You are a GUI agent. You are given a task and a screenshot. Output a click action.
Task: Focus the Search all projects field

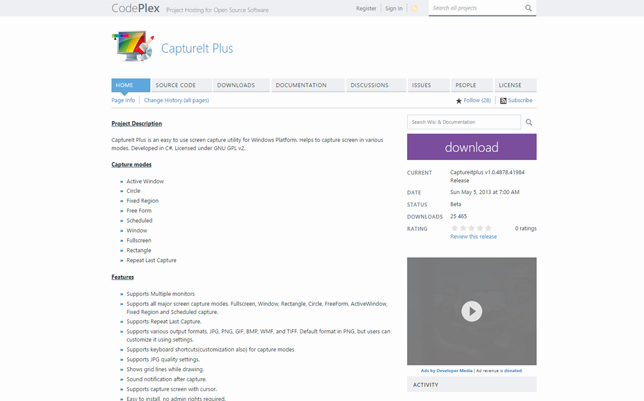point(476,8)
